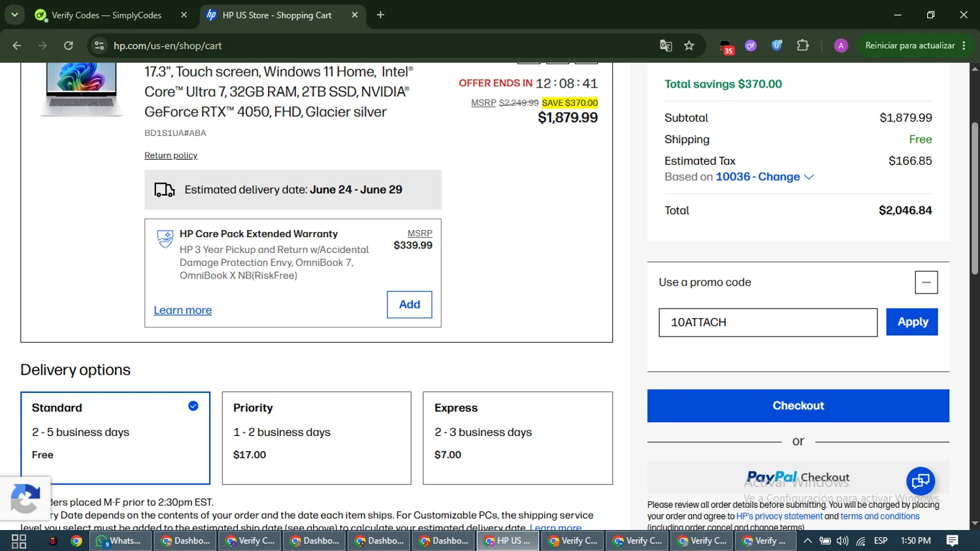Image resolution: width=980 pixels, height=551 pixels.
Task: Open the pinned Chrome icon in taskbar
Action: tap(76, 541)
